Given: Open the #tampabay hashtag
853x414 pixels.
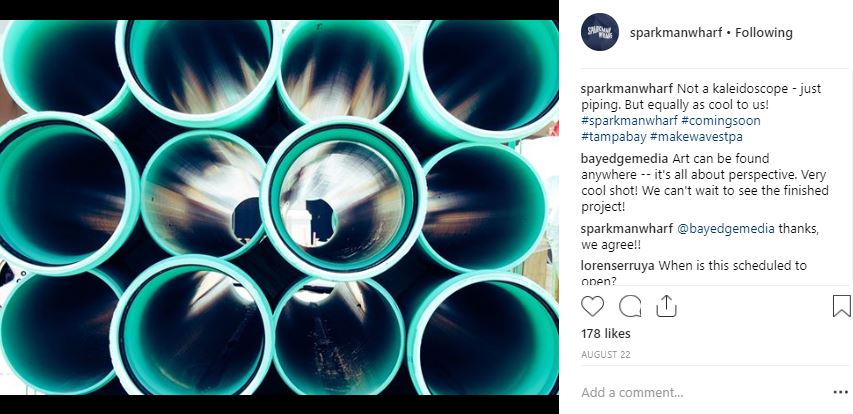Looking at the screenshot, I should 614,136.
